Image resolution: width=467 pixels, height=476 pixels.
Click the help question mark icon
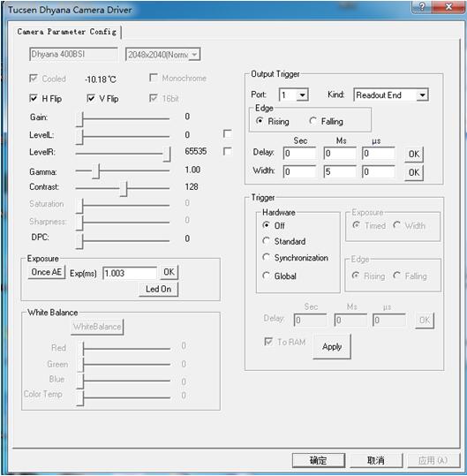(x=421, y=7)
